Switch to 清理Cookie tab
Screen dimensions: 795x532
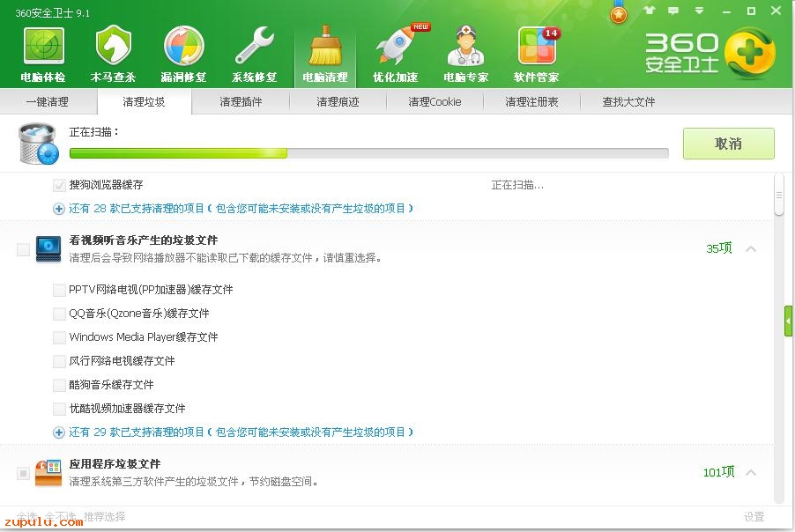(435, 102)
